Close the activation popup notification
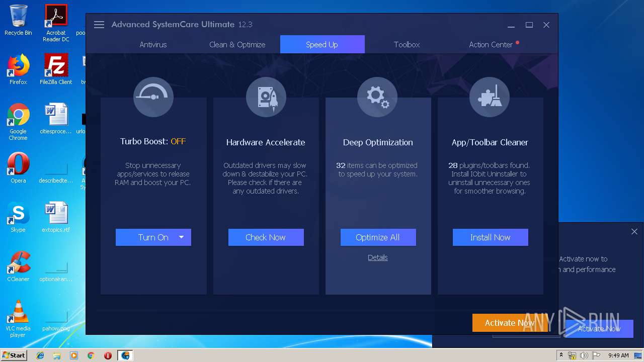The image size is (644, 362). click(x=634, y=231)
